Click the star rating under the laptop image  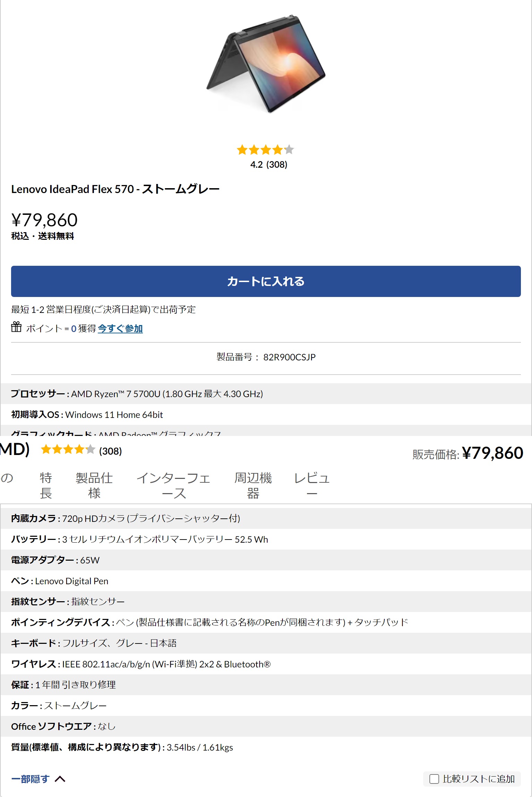pyautogui.click(x=265, y=150)
